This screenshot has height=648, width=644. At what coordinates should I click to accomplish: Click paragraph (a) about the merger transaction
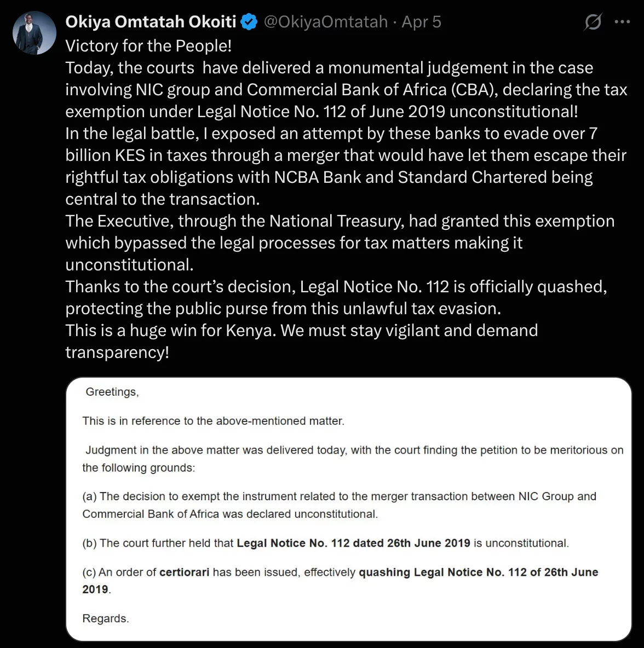click(x=339, y=505)
